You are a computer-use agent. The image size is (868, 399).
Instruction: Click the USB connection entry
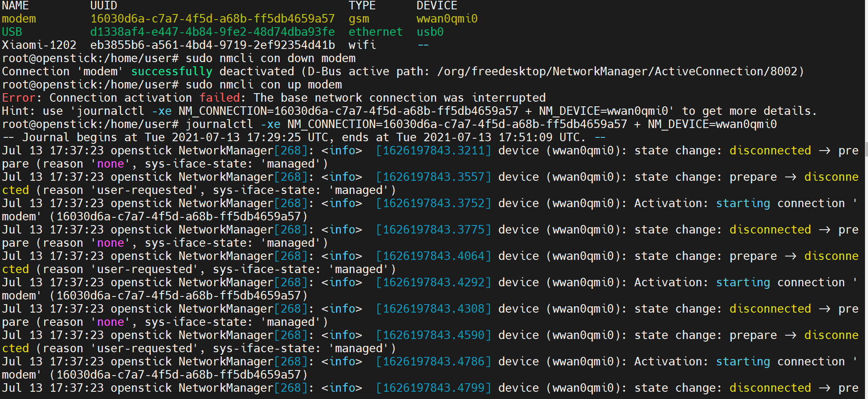[12, 32]
